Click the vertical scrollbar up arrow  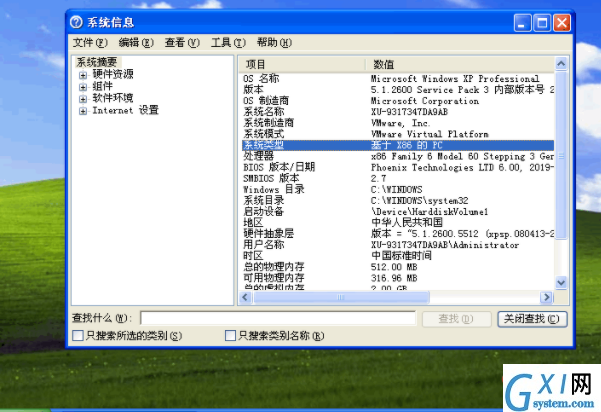561,64
